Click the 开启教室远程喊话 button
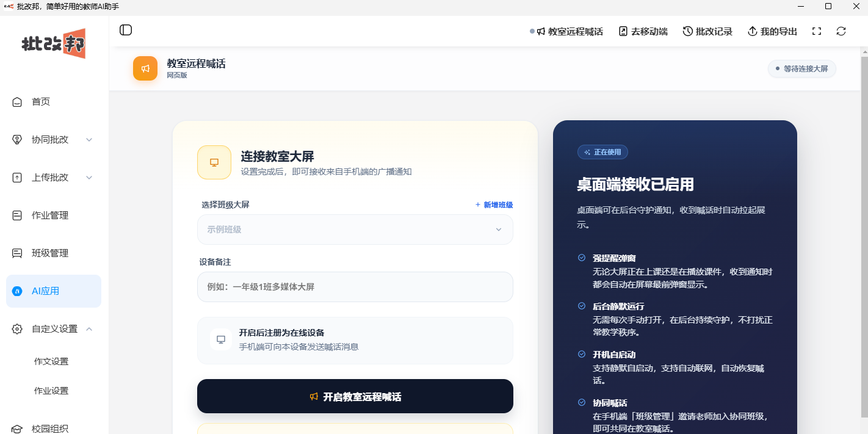 355,396
